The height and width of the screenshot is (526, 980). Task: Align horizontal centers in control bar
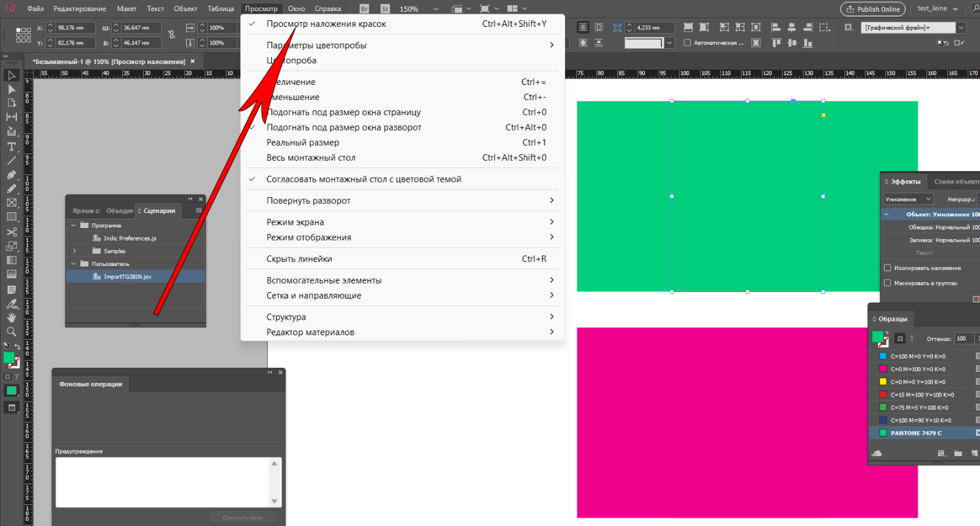pyautogui.click(x=792, y=27)
